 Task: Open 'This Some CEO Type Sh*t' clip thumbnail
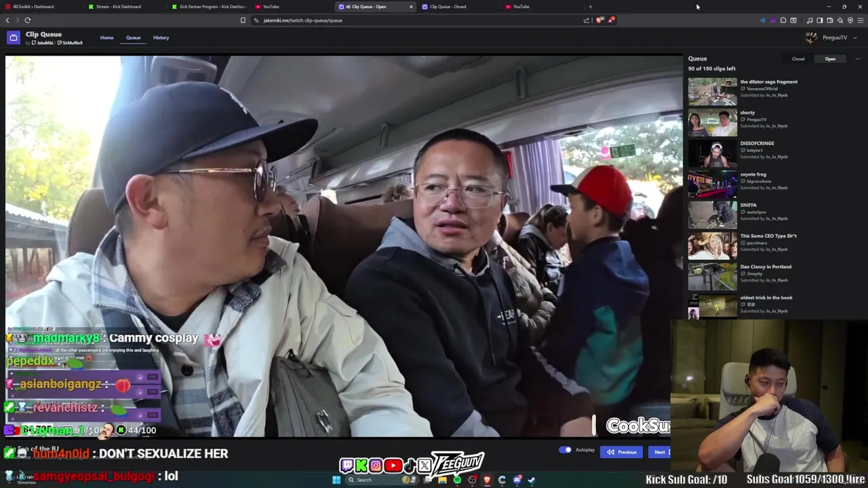tap(713, 246)
